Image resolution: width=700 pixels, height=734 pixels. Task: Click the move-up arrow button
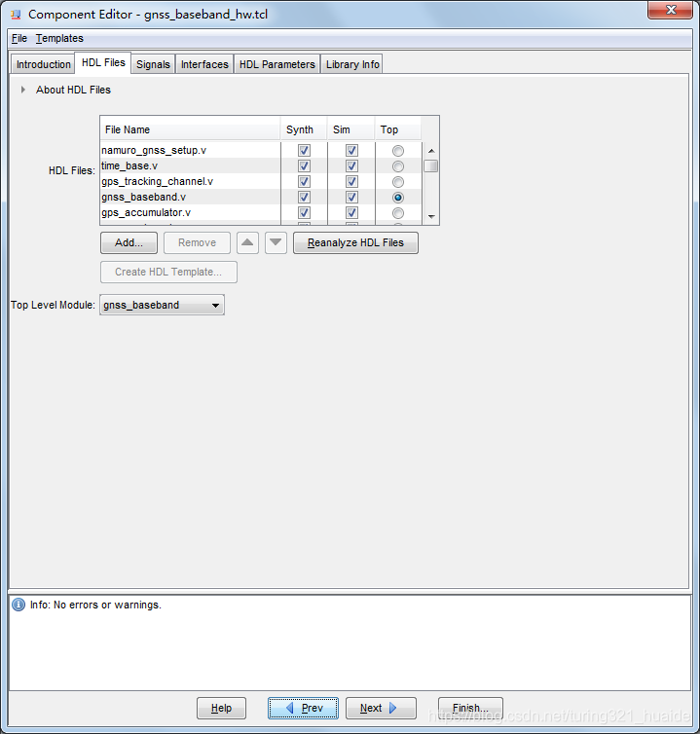[247, 243]
